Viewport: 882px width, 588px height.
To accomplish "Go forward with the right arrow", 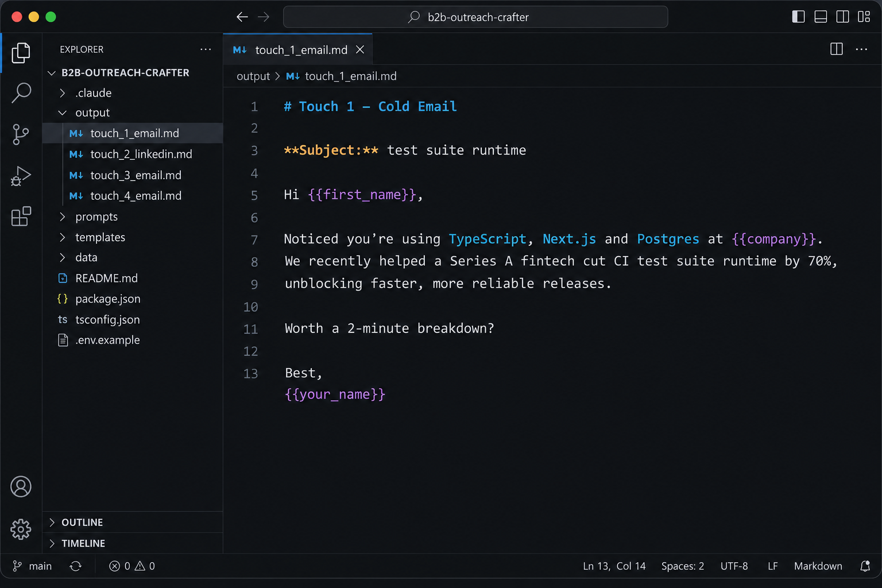I will [264, 17].
